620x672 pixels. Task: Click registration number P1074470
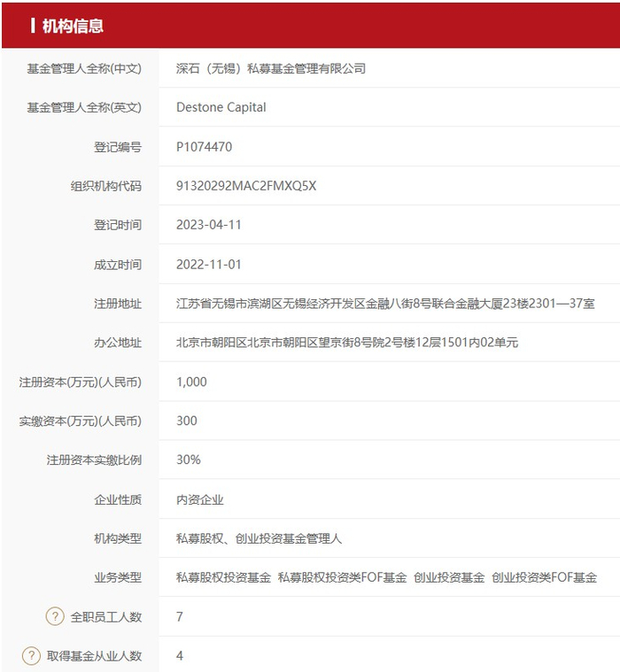204,147
